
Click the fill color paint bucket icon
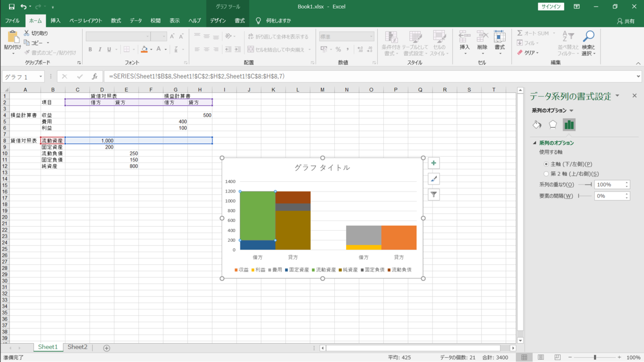click(x=144, y=49)
